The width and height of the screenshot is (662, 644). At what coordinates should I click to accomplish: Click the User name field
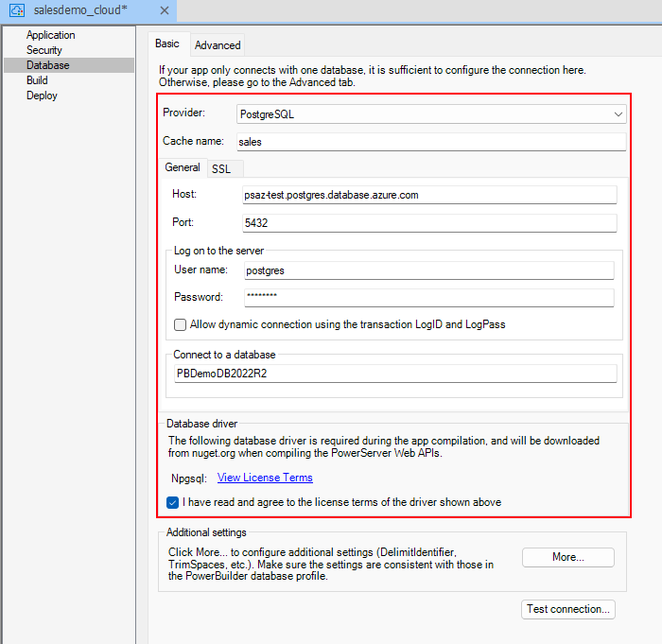[x=429, y=270]
